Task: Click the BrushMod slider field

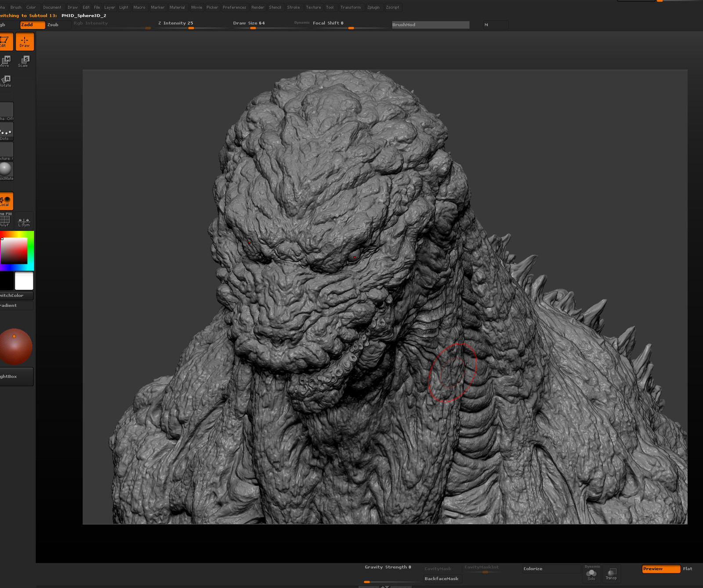Action: point(431,25)
